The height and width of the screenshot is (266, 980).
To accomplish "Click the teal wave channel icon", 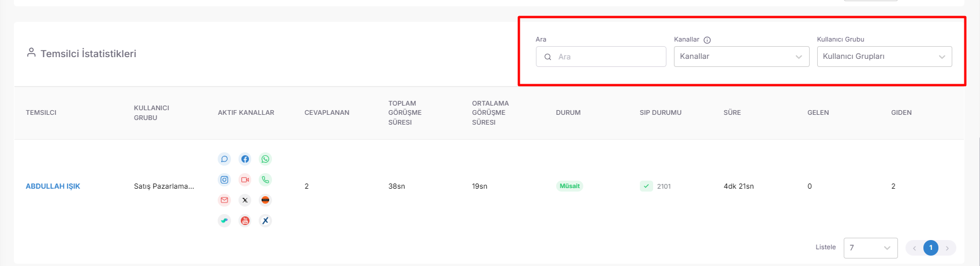I will pos(224,220).
